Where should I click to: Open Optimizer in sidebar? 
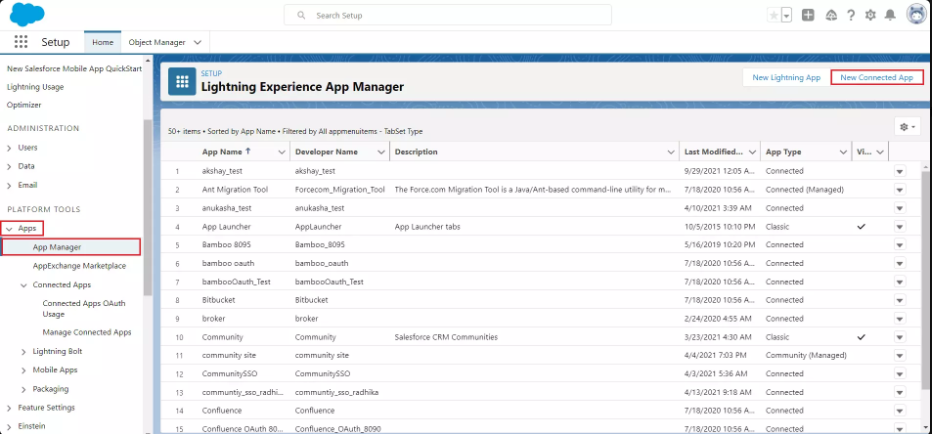(x=24, y=105)
